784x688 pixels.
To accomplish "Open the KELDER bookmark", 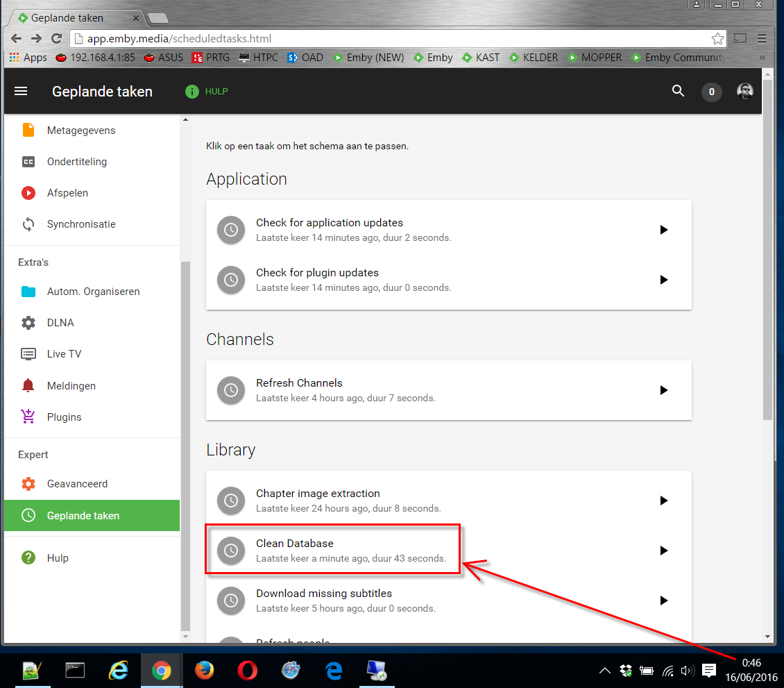I will point(534,58).
